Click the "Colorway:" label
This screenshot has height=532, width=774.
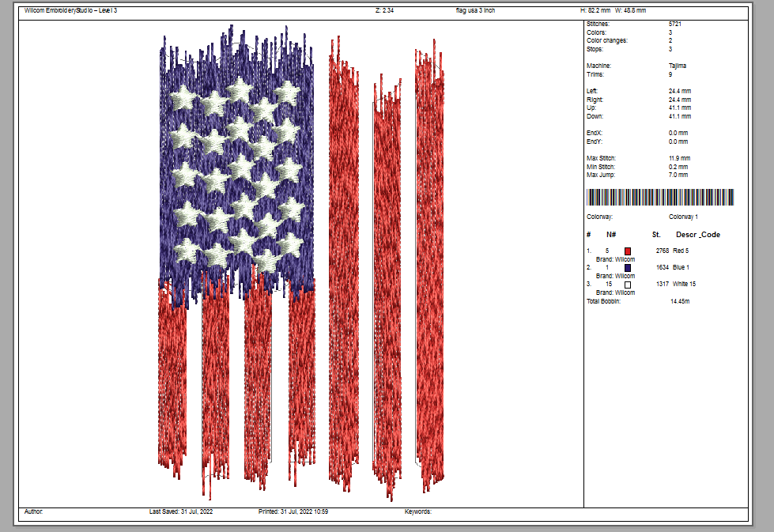point(599,217)
